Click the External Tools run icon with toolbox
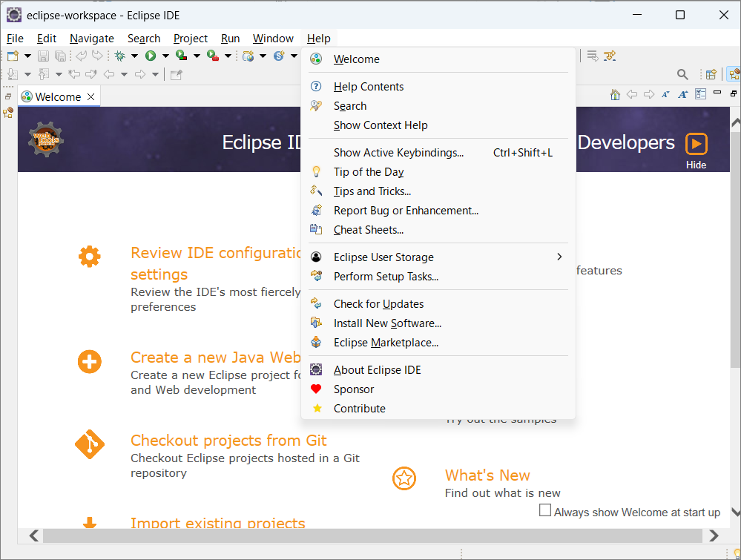 point(213,56)
